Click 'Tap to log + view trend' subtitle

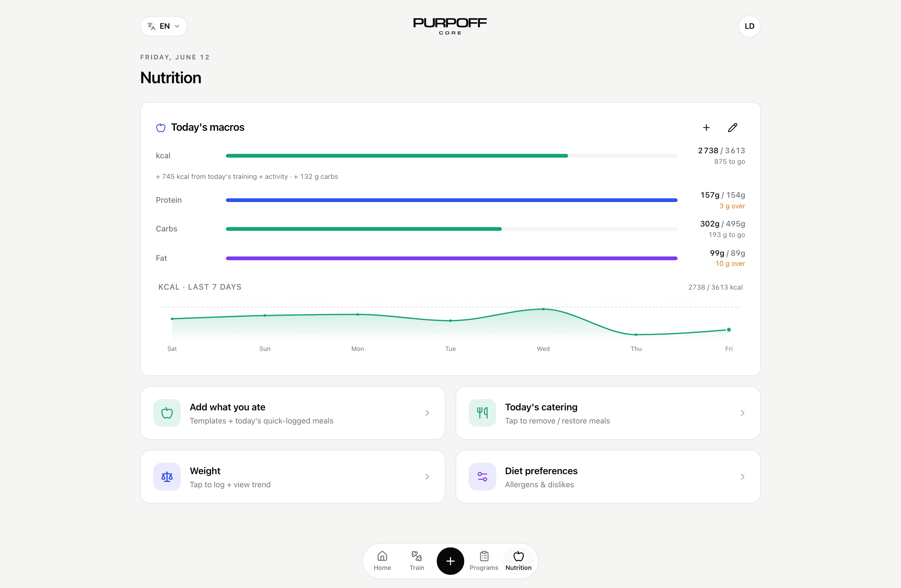[230, 485]
